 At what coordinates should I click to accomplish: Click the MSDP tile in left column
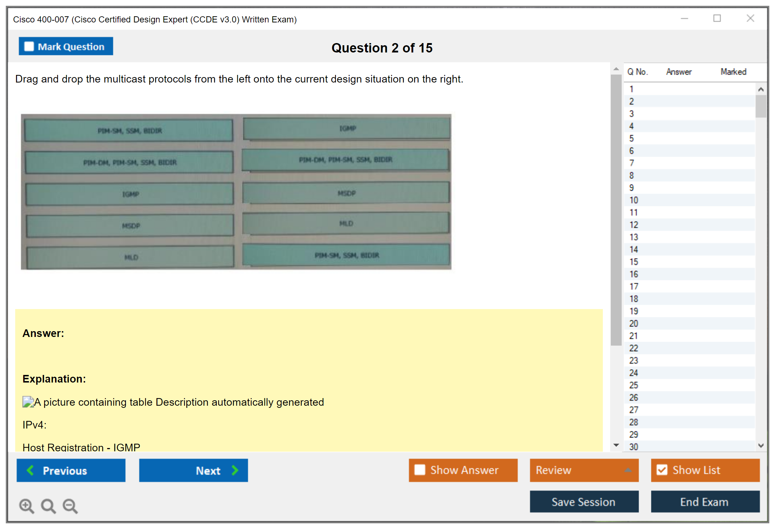tap(130, 226)
